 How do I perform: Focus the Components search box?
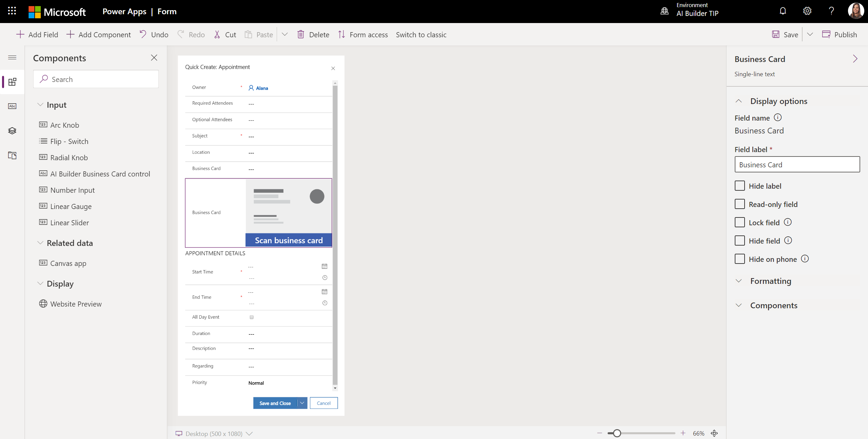pyautogui.click(x=96, y=79)
